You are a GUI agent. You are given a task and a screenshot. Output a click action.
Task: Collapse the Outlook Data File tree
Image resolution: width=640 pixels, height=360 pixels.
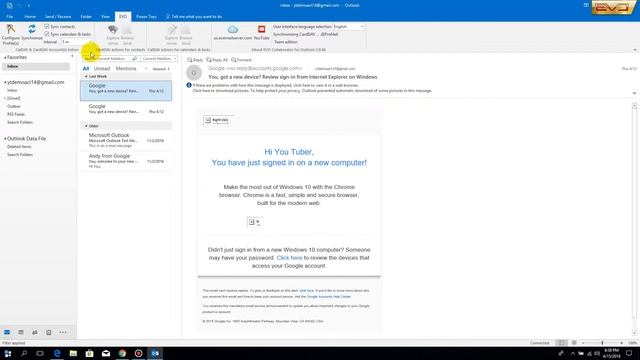click(x=5, y=139)
